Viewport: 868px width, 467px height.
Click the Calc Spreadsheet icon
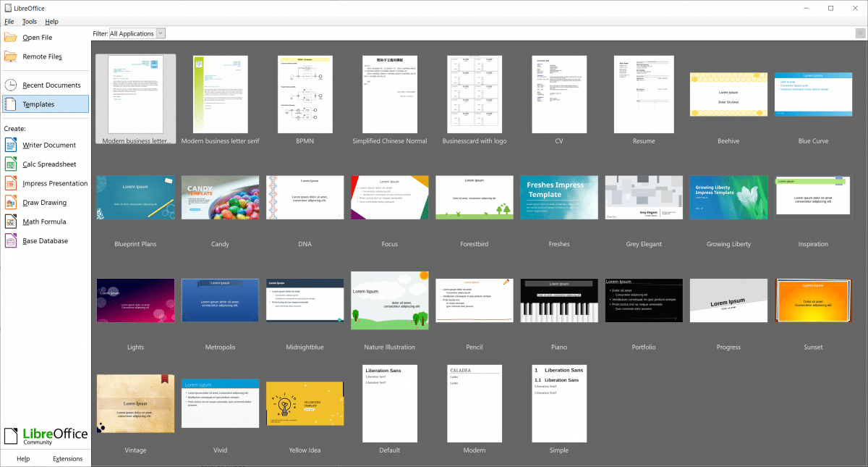[x=11, y=164]
